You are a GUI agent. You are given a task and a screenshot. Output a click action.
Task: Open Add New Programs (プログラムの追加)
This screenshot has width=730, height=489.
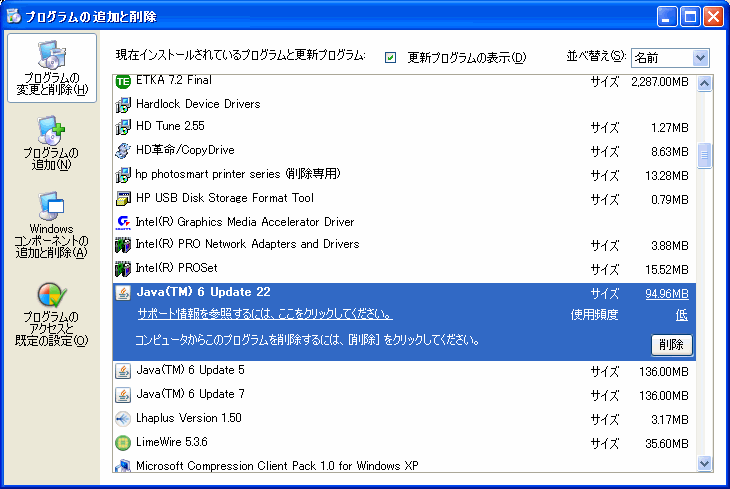(51, 143)
